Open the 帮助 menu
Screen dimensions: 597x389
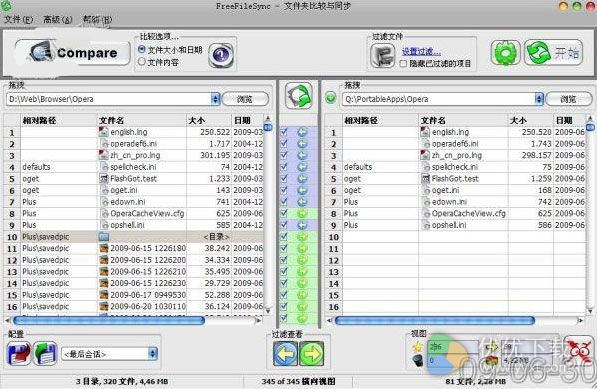pos(97,19)
